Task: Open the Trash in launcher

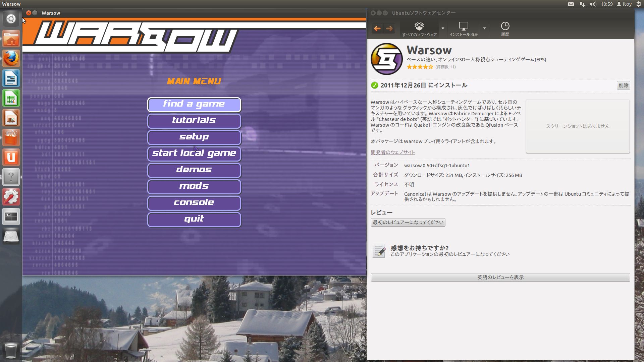Action: (11, 351)
